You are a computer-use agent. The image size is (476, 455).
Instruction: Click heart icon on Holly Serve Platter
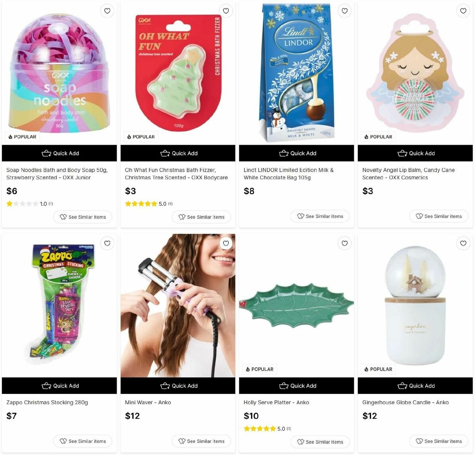point(344,243)
